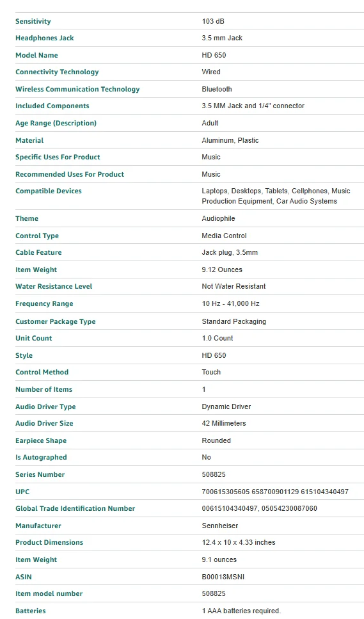The image size is (364, 619).
Task: Select the Dynamic Driver value
Action: 226,406
